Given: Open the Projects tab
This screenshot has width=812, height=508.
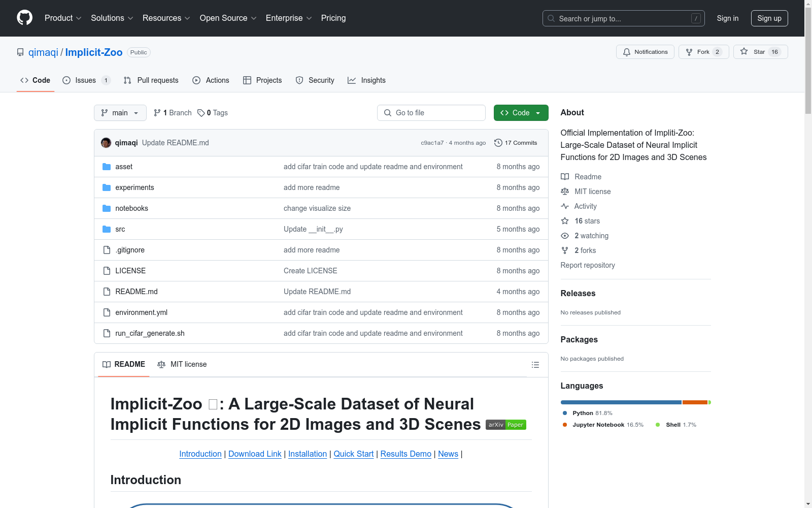Looking at the screenshot, I should pos(262,80).
